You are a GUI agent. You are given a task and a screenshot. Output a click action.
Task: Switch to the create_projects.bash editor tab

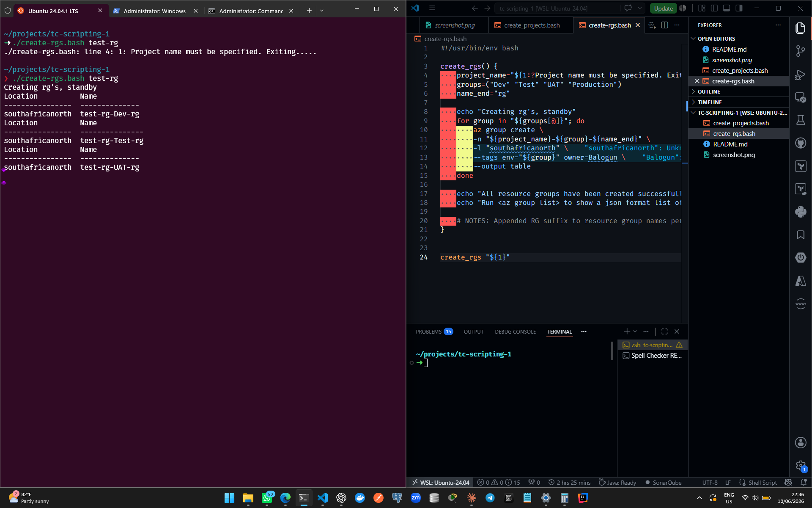tap(532, 25)
